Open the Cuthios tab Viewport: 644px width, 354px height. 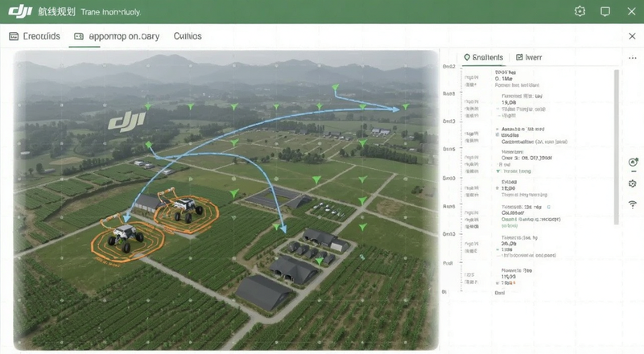click(x=188, y=36)
